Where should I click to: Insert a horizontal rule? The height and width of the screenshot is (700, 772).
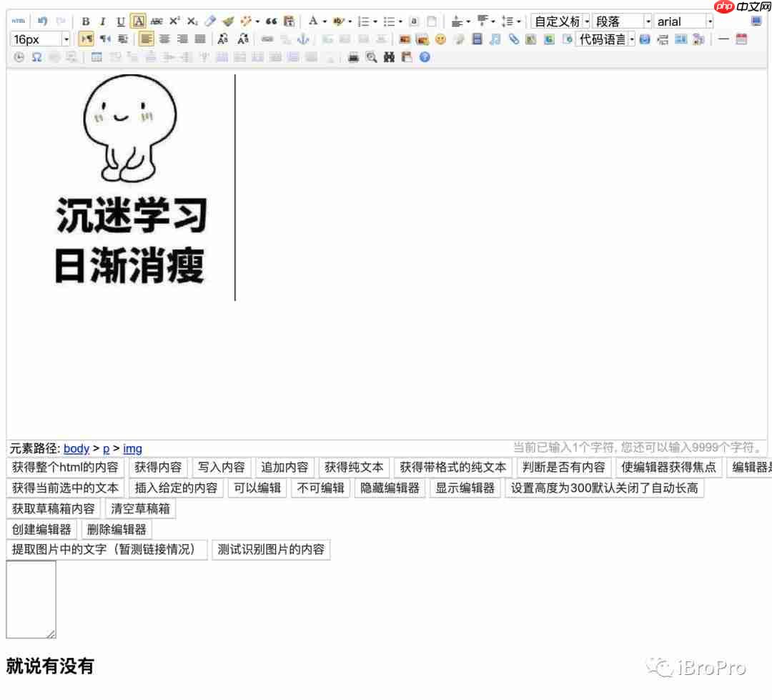[x=723, y=39]
